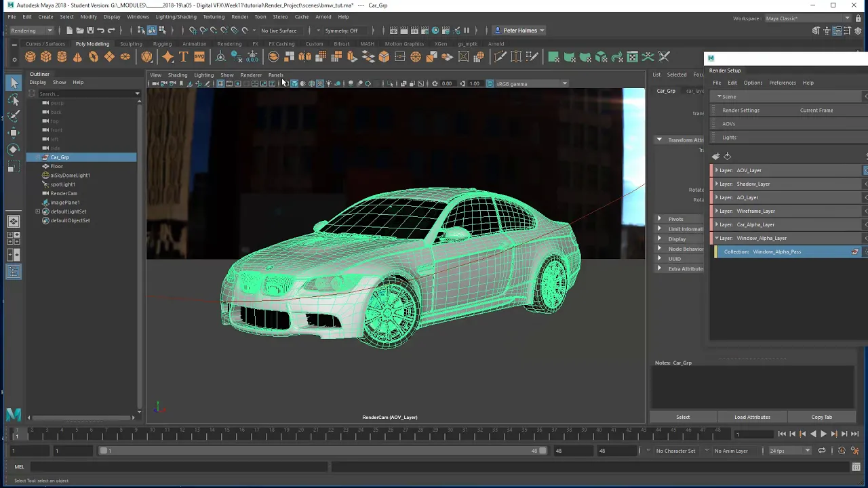Viewport: 868px width, 488px height.
Task: Click the New Scene icon
Action: (x=69, y=30)
